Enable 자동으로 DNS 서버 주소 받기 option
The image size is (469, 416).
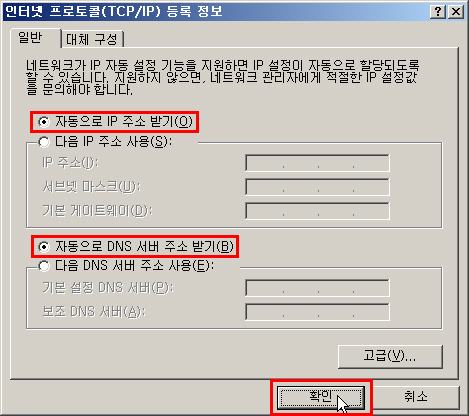(136, 247)
